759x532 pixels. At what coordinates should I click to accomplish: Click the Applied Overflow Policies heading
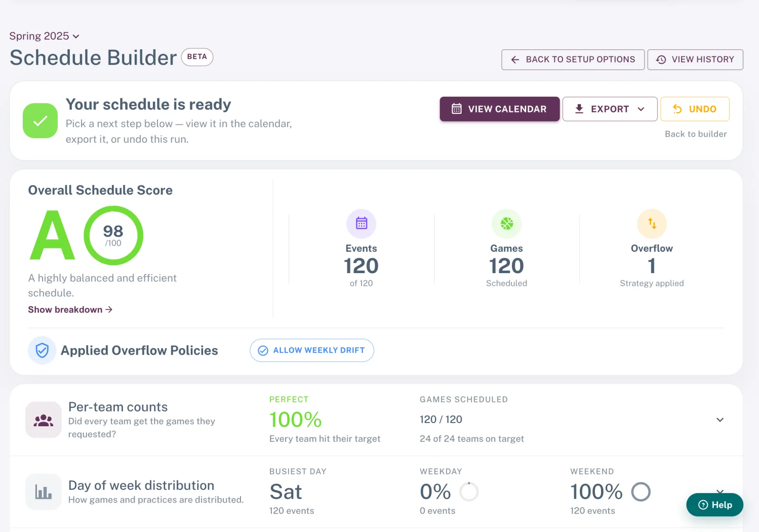point(139,350)
